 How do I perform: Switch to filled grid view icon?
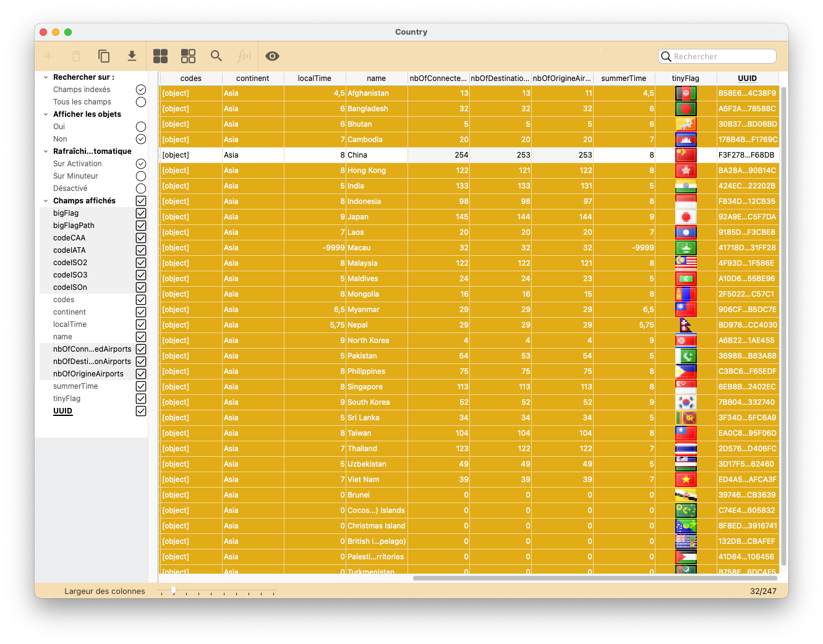pyautogui.click(x=161, y=56)
